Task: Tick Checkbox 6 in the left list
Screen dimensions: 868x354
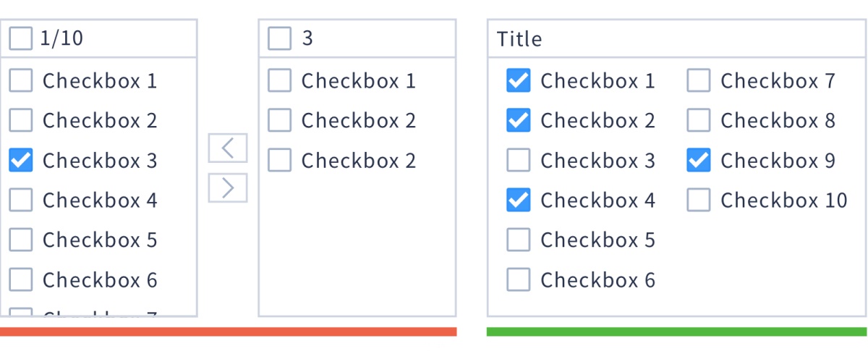Action: (x=21, y=279)
